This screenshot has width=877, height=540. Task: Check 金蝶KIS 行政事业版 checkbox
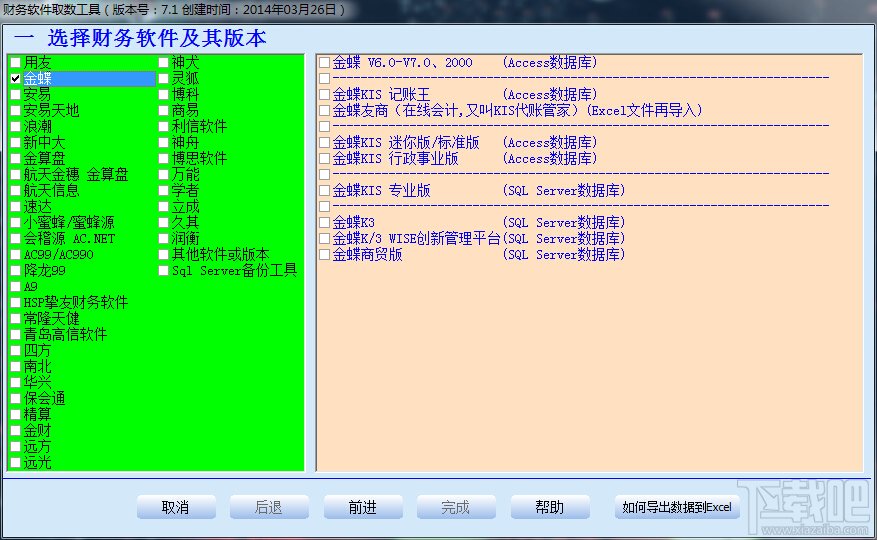pyautogui.click(x=324, y=158)
